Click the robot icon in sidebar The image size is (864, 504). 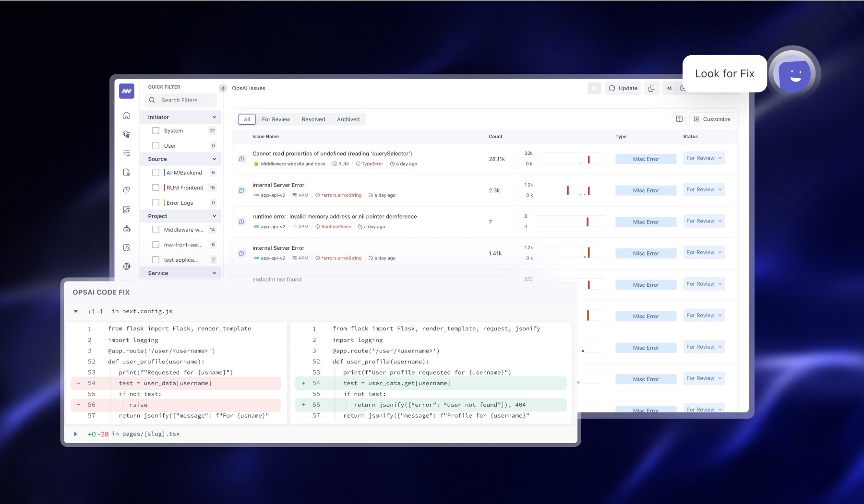[x=127, y=229]
